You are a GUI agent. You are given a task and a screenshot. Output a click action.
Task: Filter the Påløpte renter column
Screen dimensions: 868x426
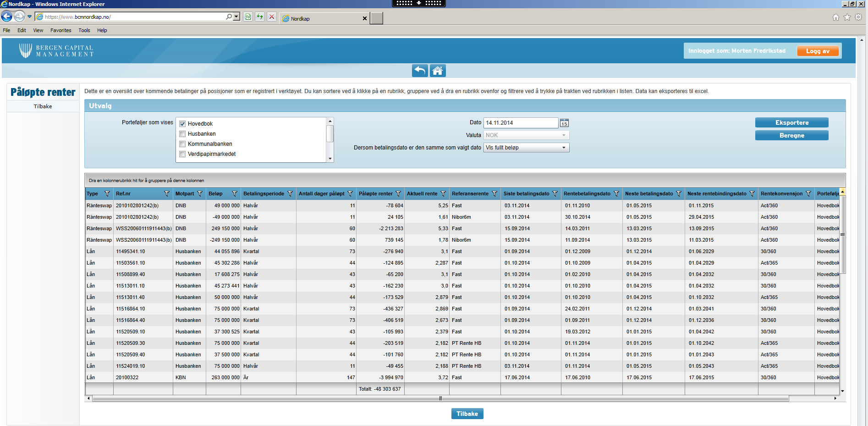click(x=398, y=194)
